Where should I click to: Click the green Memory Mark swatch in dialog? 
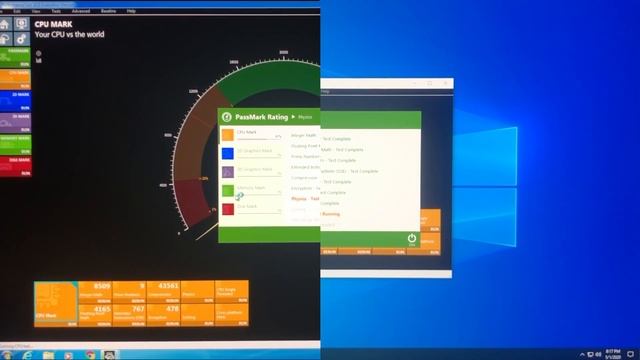(228, 191)
